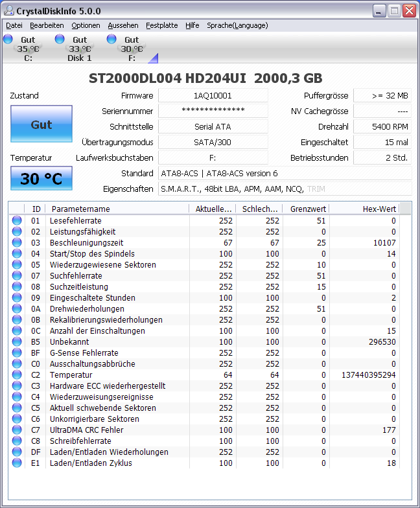
Task: Click status icon of Unbekannt B5 row
Action: click(x=17, y=342)
